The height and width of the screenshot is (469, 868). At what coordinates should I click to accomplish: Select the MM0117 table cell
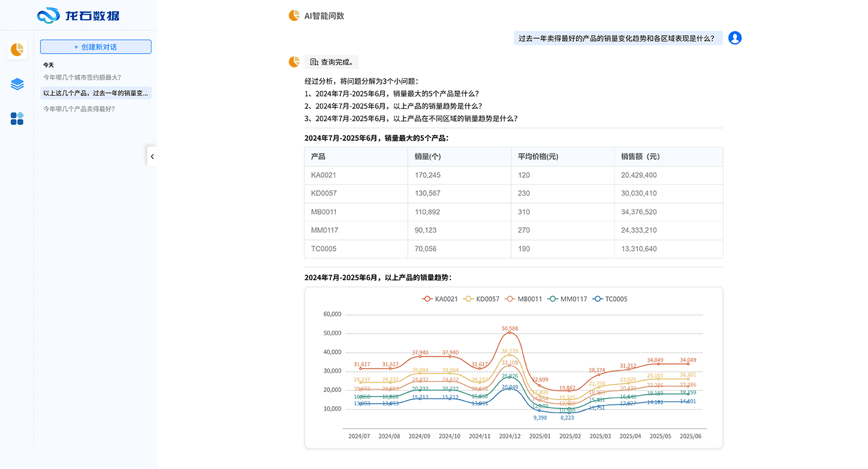[x=356, y=230]
